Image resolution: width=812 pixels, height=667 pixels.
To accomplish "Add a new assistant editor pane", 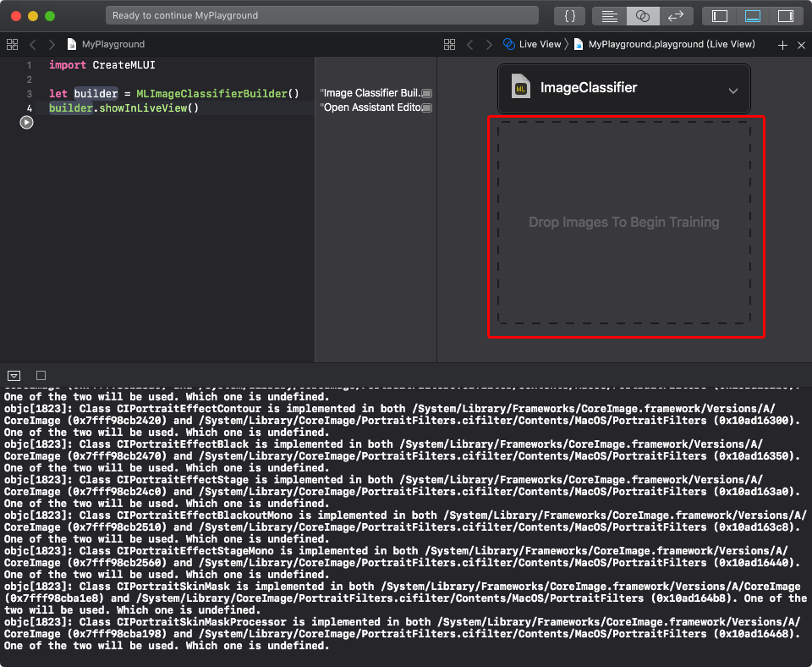I will (782, 45).
